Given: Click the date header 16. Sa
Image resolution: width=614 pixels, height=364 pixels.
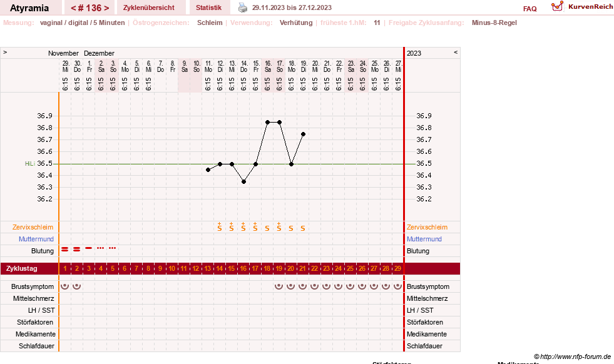Looking at the screenshot, I should [268, 66].
